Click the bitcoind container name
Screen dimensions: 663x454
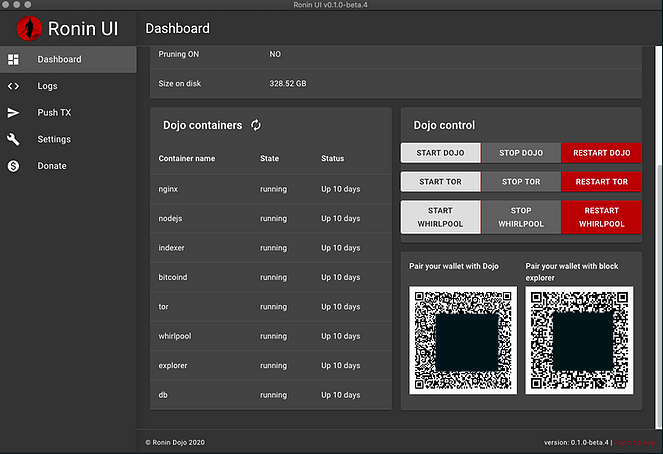click(173, 277)
